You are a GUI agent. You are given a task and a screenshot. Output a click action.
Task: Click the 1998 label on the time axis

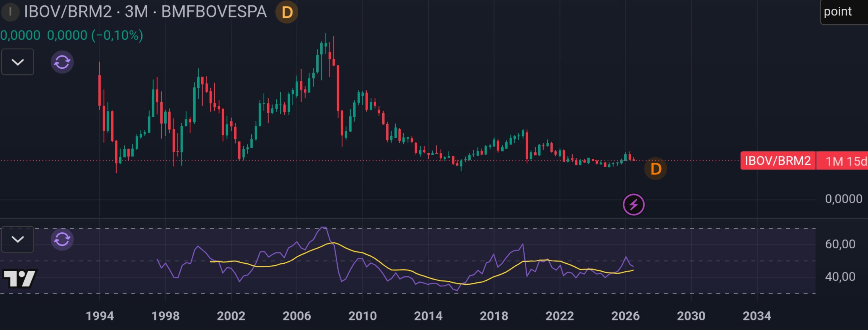click(x=166, y=316)
